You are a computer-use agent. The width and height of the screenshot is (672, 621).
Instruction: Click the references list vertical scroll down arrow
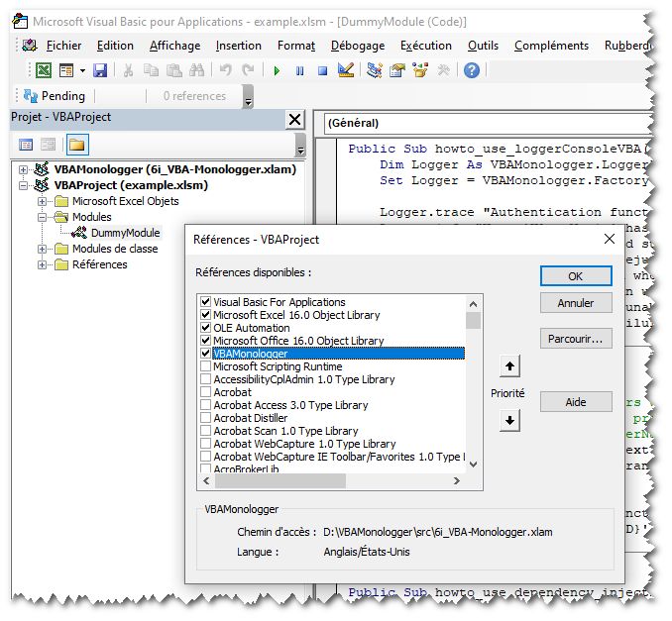click(x=473, y=465)
